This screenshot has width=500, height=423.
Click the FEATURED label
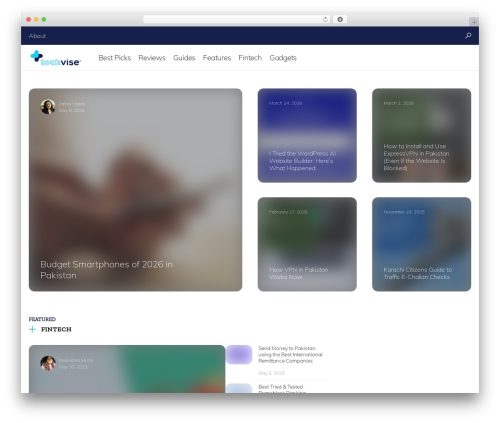coord(42,319)
